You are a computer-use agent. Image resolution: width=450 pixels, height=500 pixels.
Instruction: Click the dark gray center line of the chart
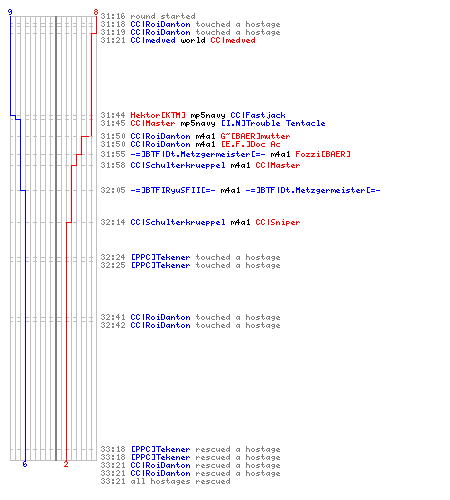(x=56, y=238)
